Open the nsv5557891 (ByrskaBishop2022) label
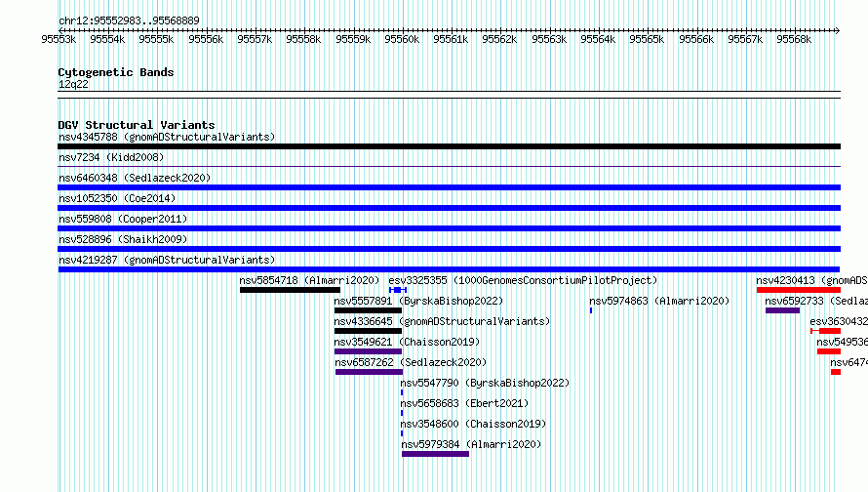Viewport: 868px width, 492px height. [x=418, y=301]
